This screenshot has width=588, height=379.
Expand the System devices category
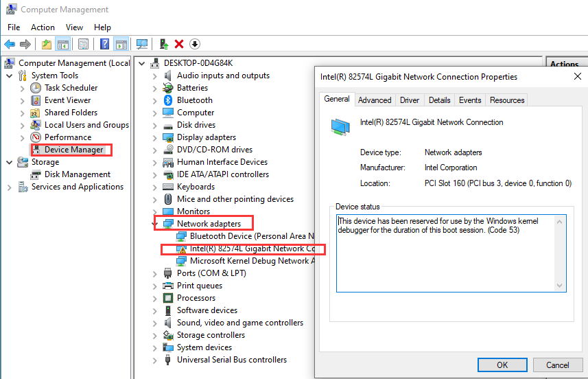(154, 348)
